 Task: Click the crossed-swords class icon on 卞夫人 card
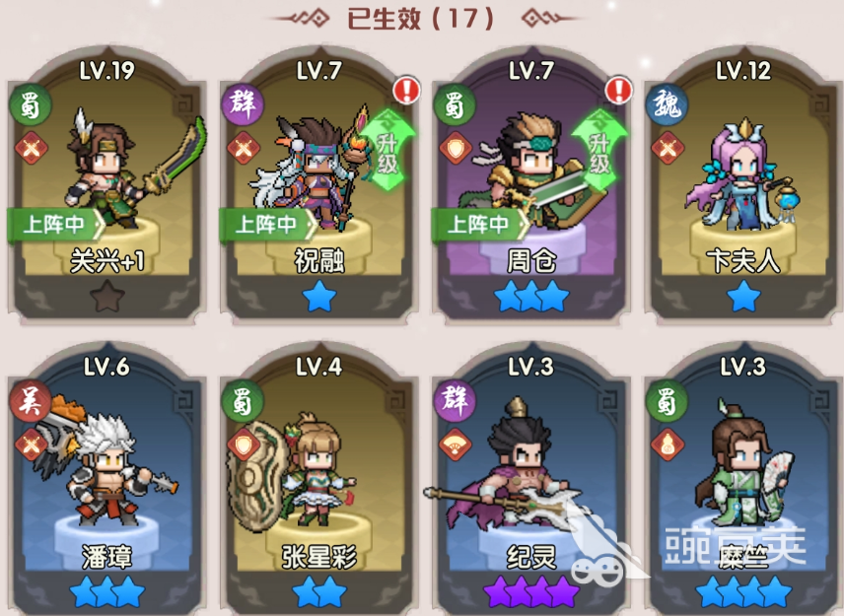pyautogui.click(x=668, y=148)
